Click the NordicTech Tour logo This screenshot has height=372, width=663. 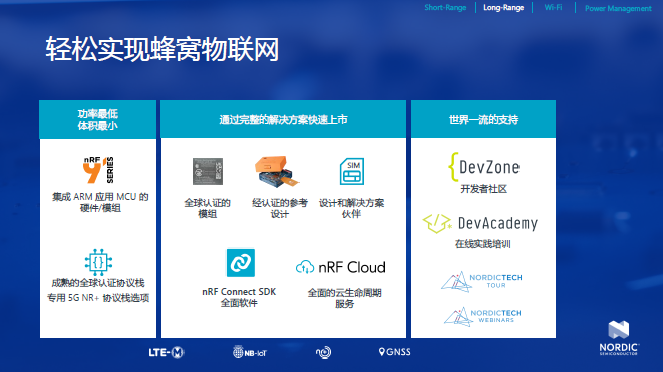(x=482, y=281)
